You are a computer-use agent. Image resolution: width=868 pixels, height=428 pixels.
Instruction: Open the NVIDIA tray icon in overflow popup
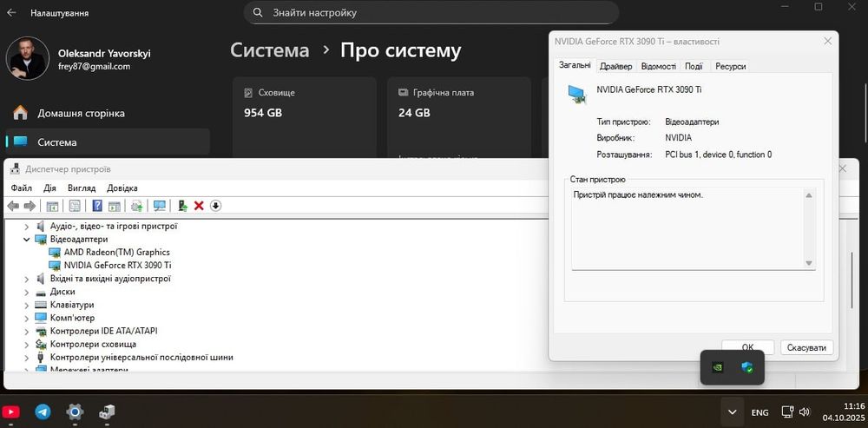pyautogui.click(x=718, y=366)
